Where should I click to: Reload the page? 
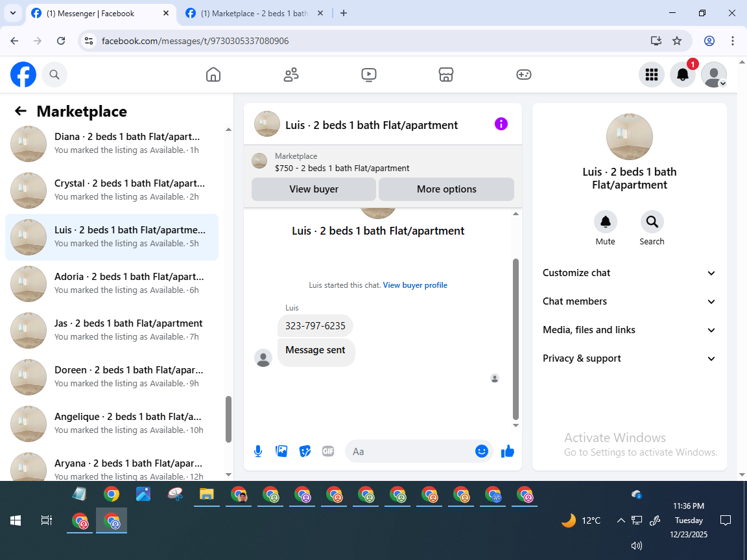pos(61,41)
